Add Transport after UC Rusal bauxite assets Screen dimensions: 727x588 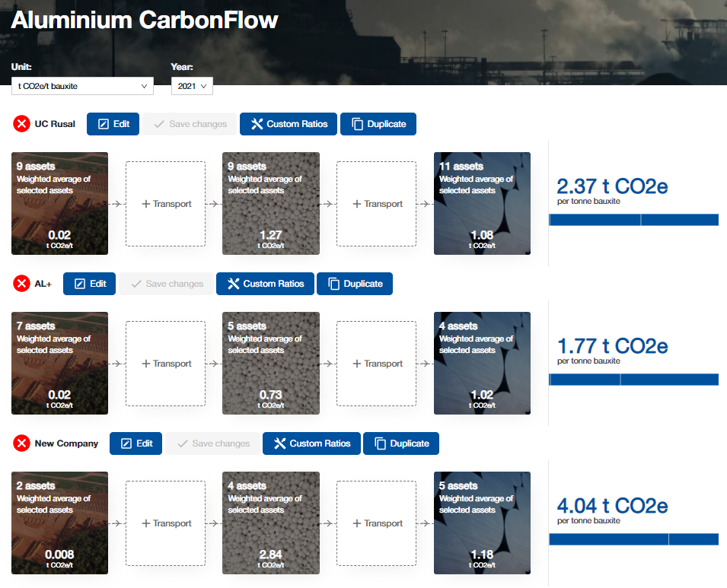(165, 204)
